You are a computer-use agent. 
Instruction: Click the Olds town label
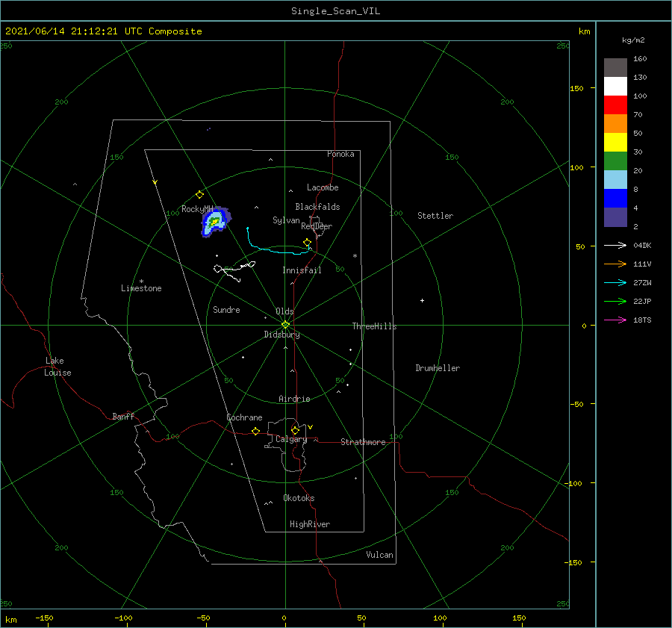click(x=284, y=311)
